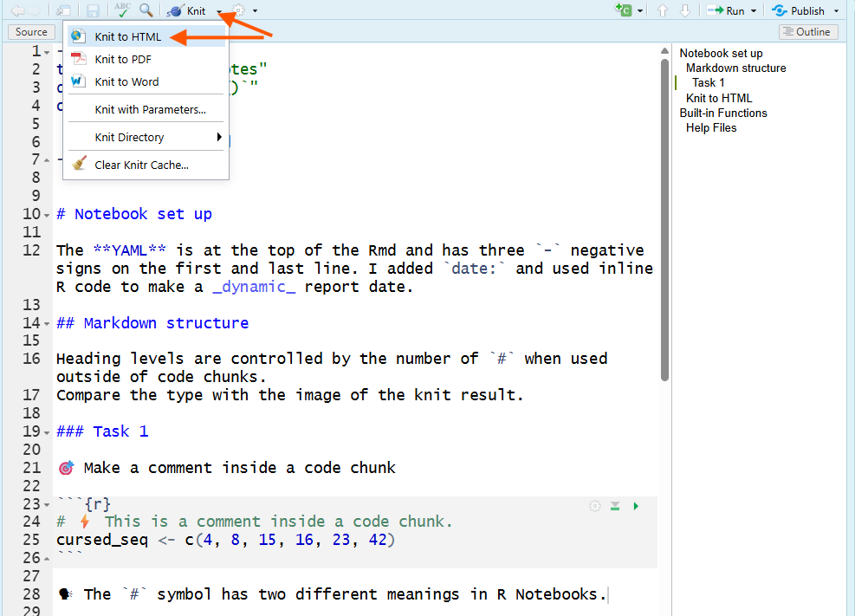Choose Knit with Parameters...
Viewport: 855px width, 616px height.
pyautogui.click(x=146, y=109)
